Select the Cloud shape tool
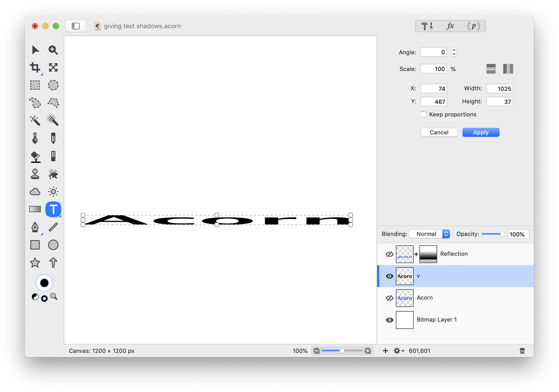Viewport: 559px width, 392px height. click(x=35, y=191)
